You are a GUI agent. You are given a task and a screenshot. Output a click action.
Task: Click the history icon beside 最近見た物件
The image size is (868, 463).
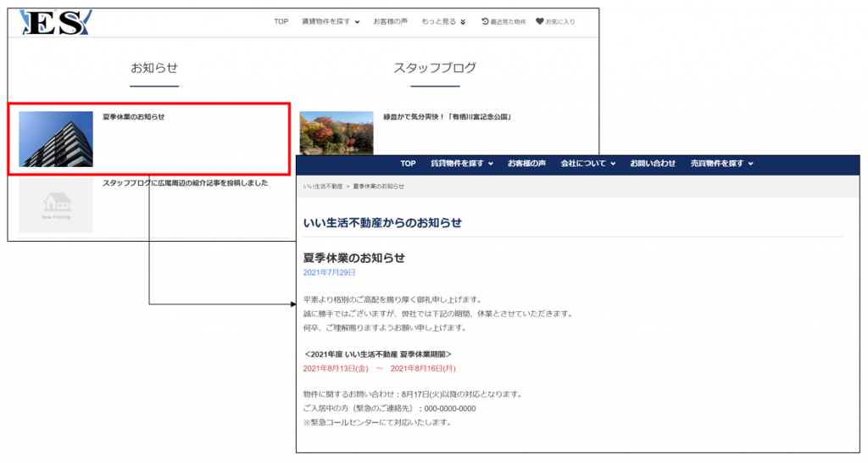tap(485, 22)
